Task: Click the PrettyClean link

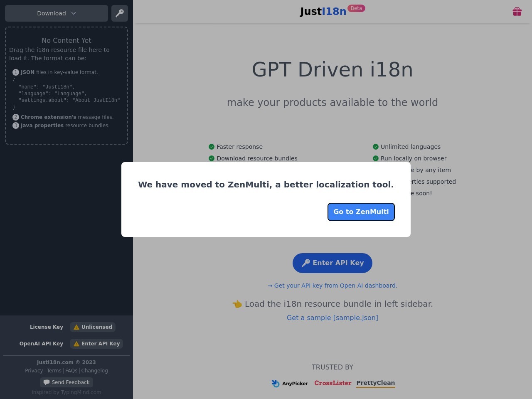Action: tap(376, 383)
